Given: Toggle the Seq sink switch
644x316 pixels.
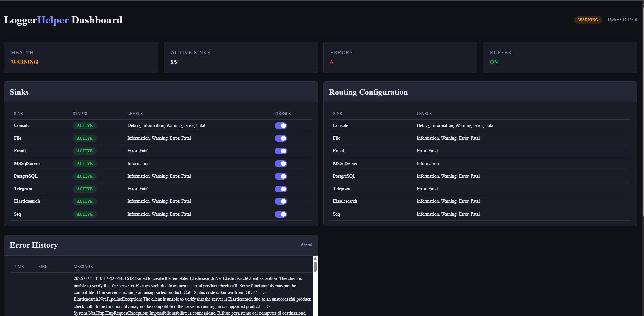Looking at the screenshot, I should coord(280,214).
